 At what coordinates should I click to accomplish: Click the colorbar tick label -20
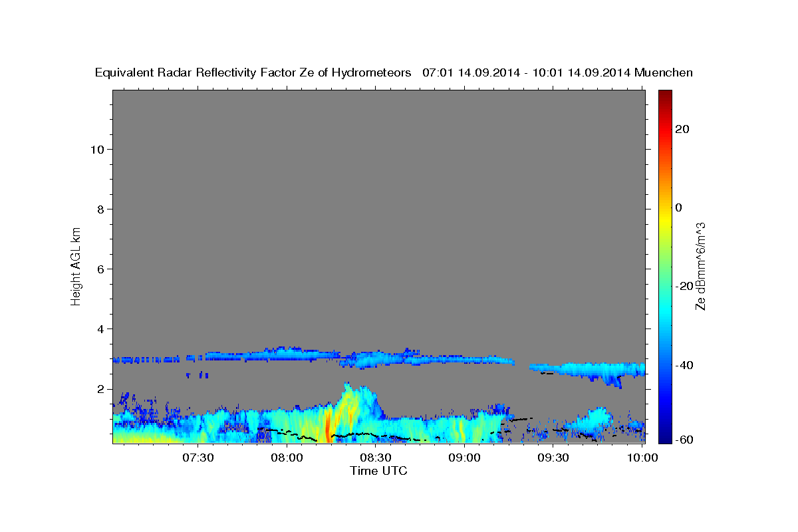684,286
